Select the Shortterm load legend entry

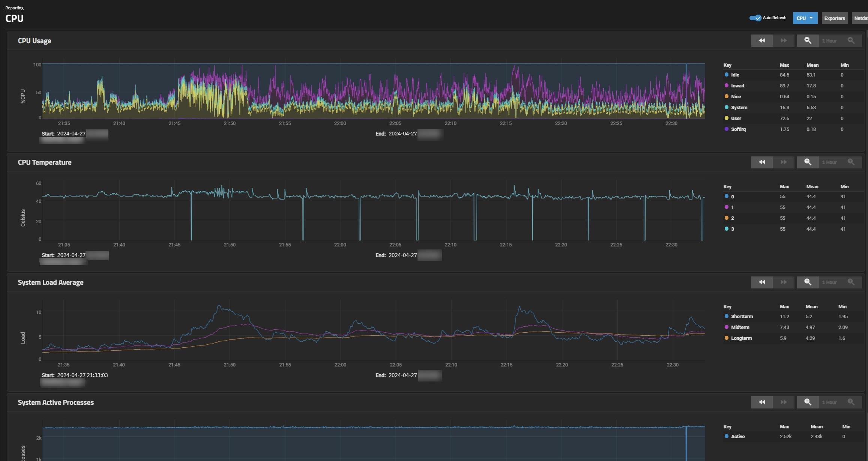(742, 316)
